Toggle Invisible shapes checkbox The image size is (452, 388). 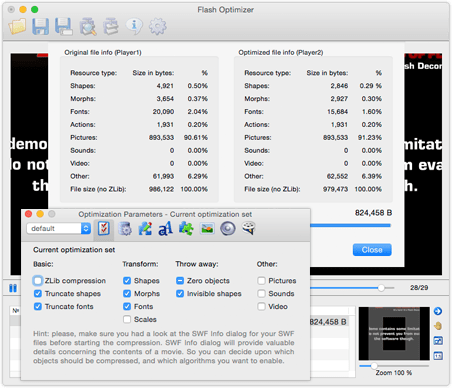[180, 294]
